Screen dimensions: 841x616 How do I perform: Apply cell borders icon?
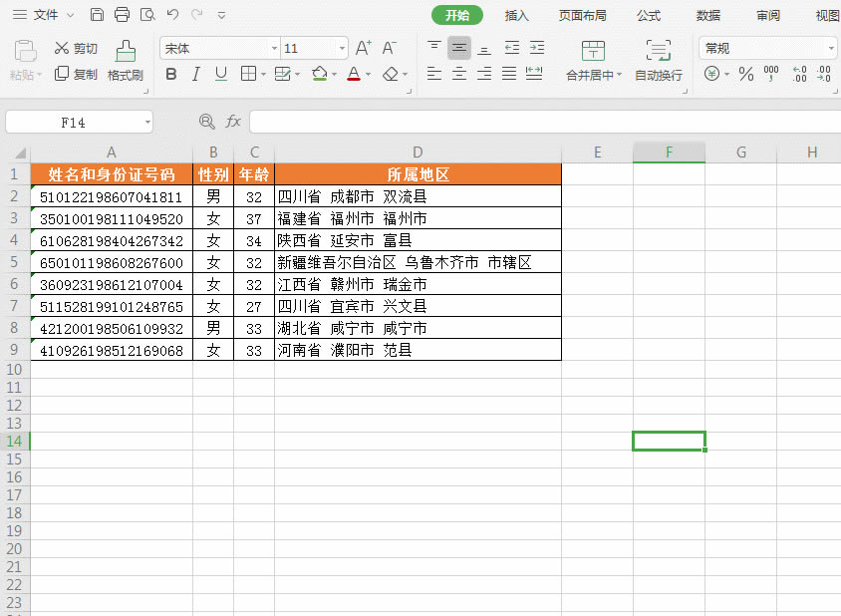(x=248, y=74)
